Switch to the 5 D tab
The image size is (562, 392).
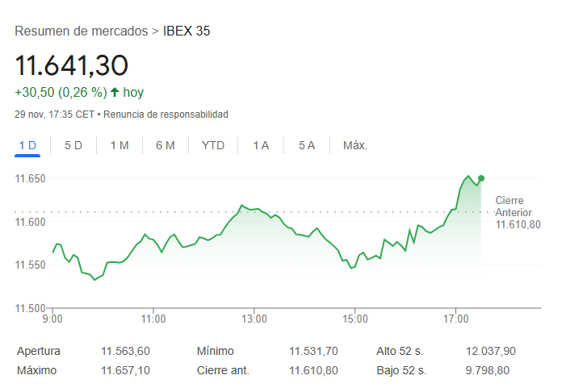(73, 145)
